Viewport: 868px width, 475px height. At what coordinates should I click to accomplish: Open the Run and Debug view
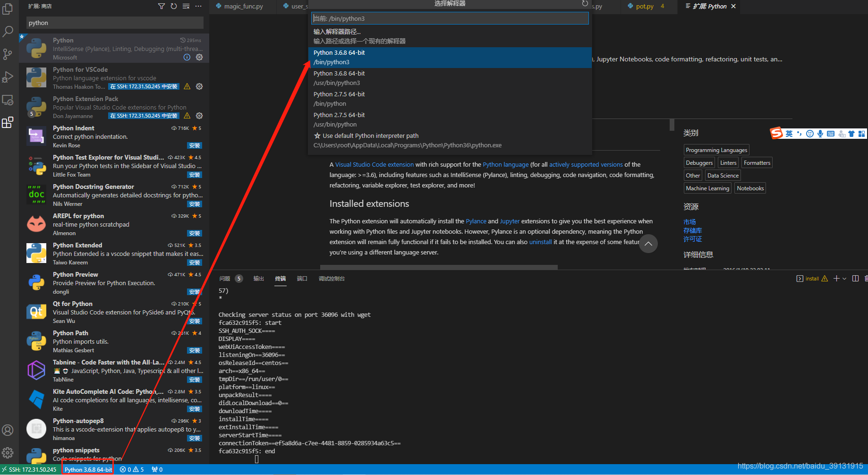pyautogui.click(x=8, y=77)
